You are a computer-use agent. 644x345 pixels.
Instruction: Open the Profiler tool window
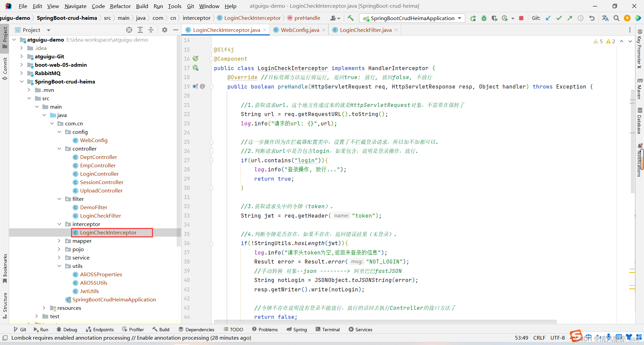133,330
